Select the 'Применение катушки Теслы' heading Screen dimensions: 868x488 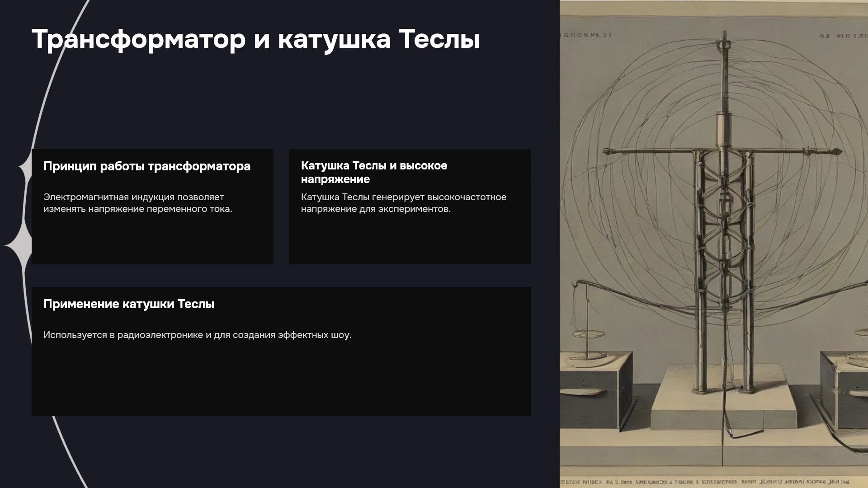(x=129, y=304)
